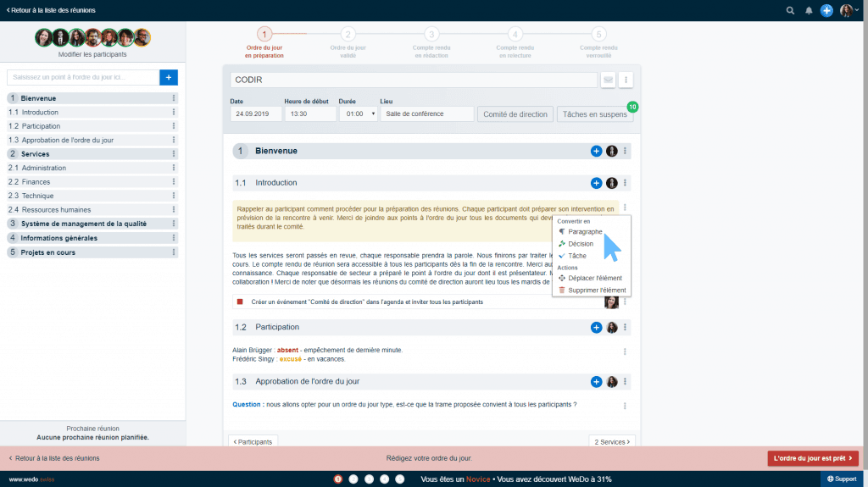
Task: Choose Décision in the convert menu
Action: tap(581, 244)
